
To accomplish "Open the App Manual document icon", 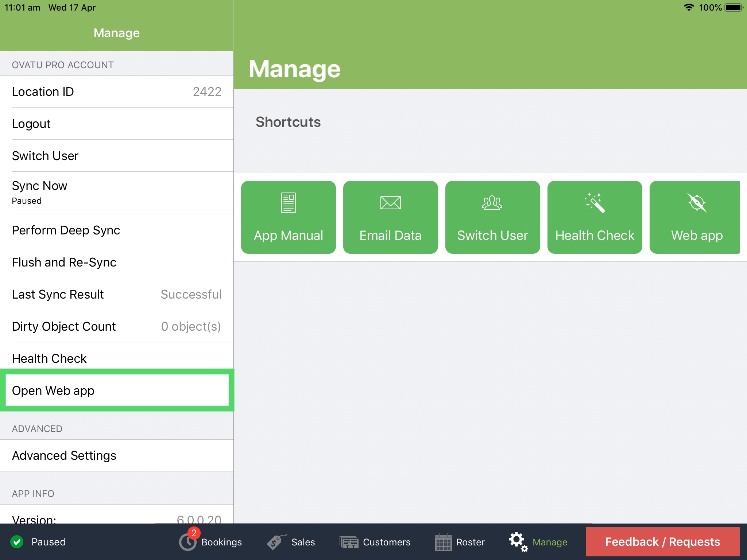I will coord(288,202).
